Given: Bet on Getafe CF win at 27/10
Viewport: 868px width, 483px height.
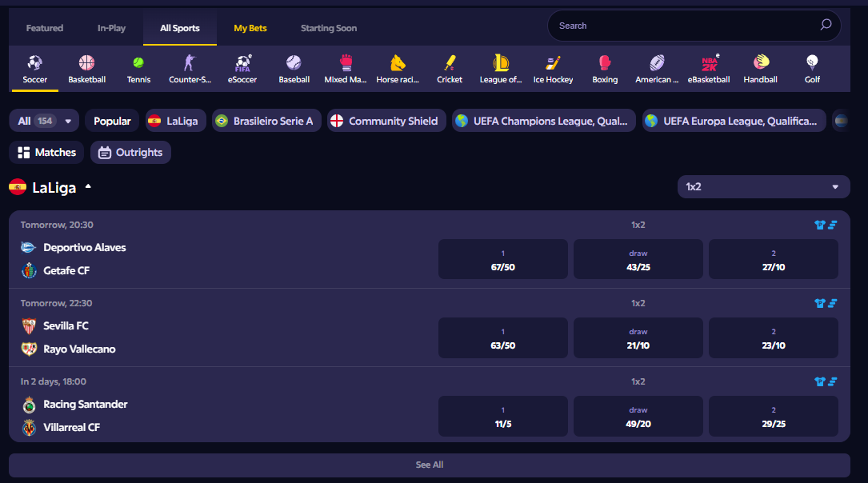Looking at the screenshot, I should (x=774, y=259).
